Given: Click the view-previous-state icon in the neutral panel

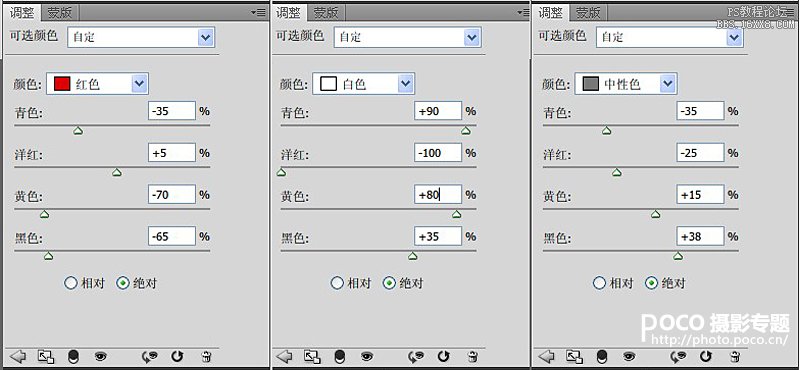Looking at the screenshot, I should coord(679,356).
